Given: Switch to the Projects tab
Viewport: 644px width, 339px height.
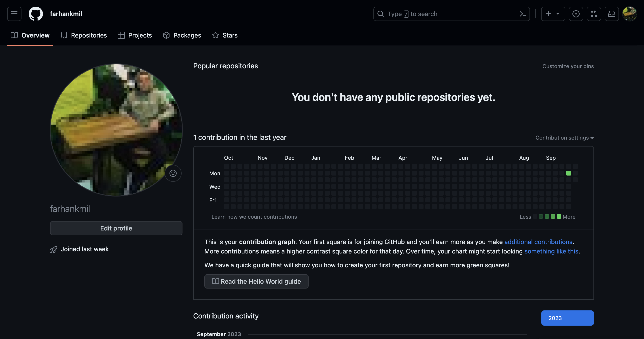Looking at the screenshot, I should tap(135, 35).
